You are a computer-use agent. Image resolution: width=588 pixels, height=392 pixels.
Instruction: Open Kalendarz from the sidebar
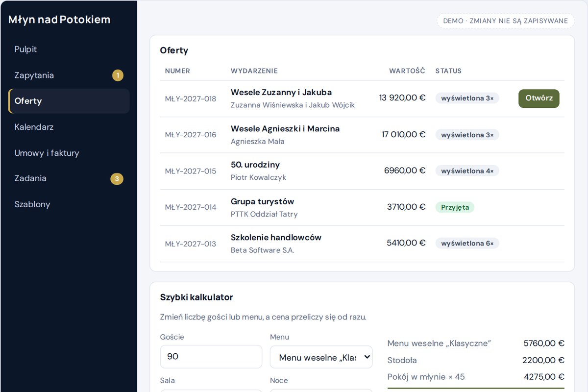[69, 127]
